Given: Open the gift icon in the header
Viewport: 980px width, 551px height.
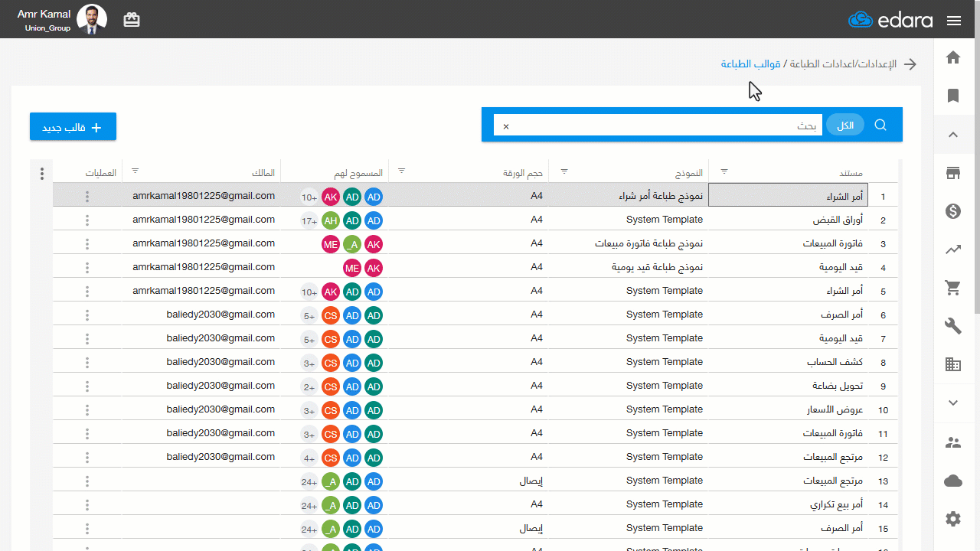Looking at the screenshot, I should (x=132, y=21).
